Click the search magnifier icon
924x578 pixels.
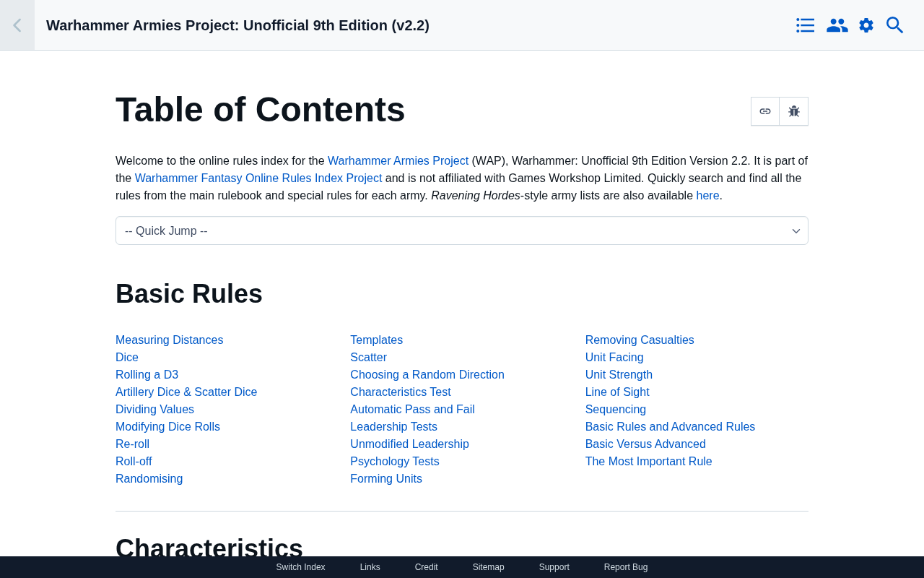pyautogui.click(x=895, y=25)
